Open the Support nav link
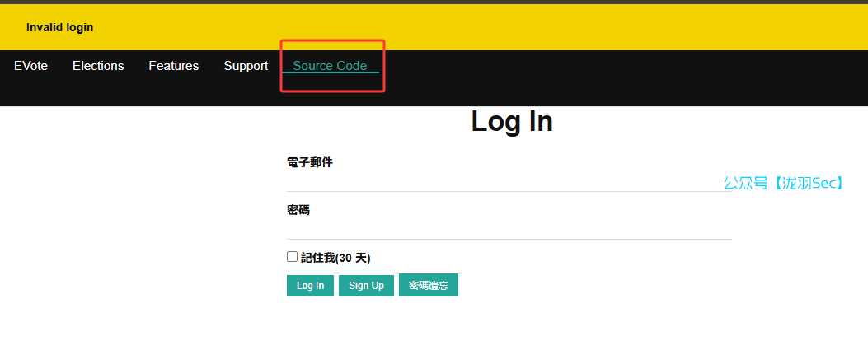The width and height of the screenshot is (868, 364). click(246, 66)
